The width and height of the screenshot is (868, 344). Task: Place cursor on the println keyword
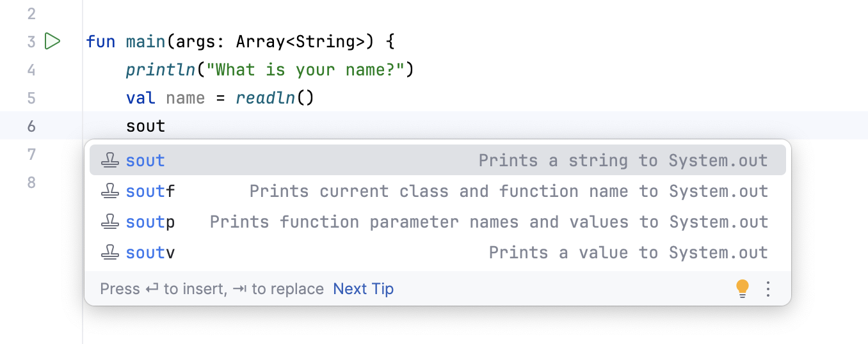160,70
